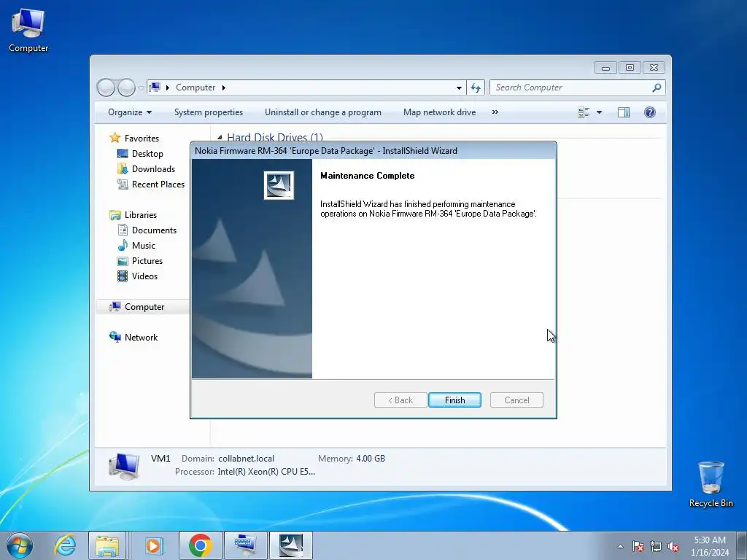747x560 pixels.
Task: Open the Windows Start menu orb
Action: (x=20, y=545)
